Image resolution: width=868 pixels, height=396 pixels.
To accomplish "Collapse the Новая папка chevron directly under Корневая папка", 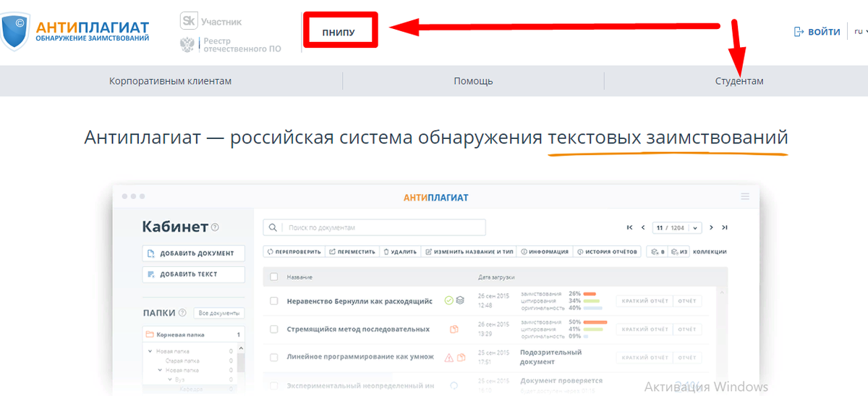I will tap(150, 351).
